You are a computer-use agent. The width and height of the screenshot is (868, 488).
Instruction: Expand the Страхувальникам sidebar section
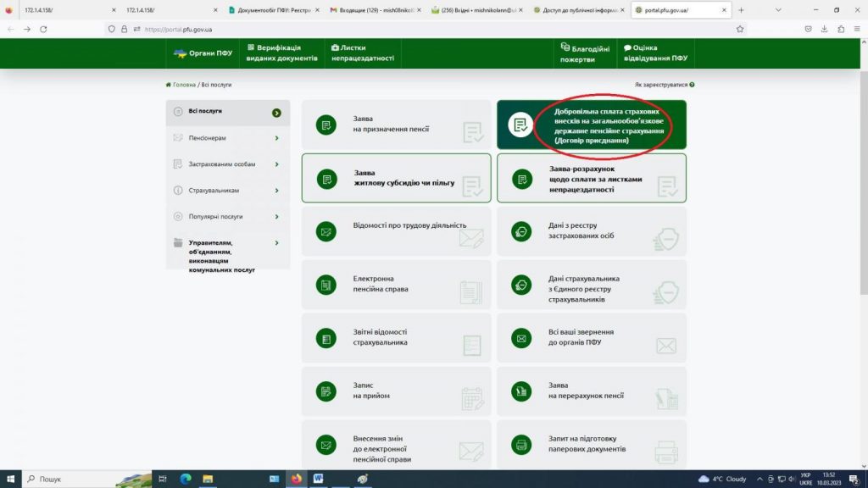[227, 191]
